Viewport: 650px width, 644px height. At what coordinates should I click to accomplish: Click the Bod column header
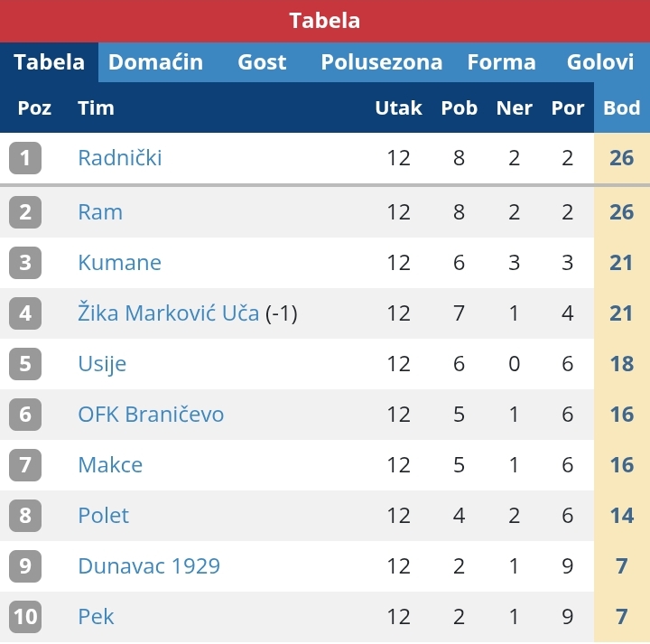pos(622,107)
